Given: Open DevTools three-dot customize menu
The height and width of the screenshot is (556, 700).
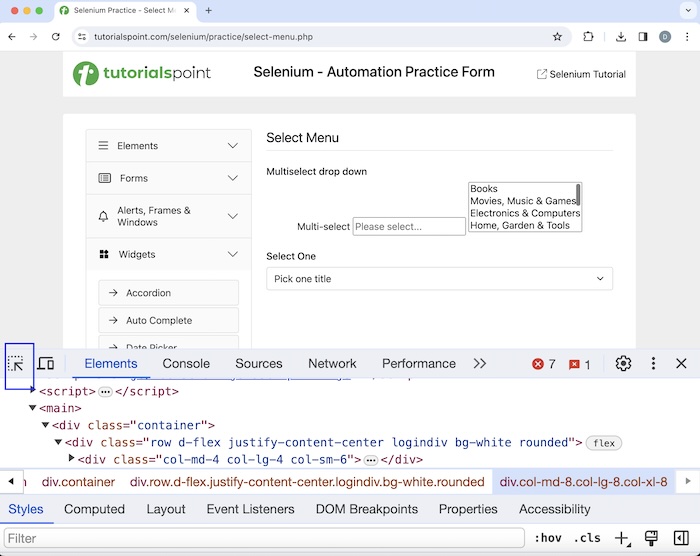Looking at the screenshot, I should point(653,364).
